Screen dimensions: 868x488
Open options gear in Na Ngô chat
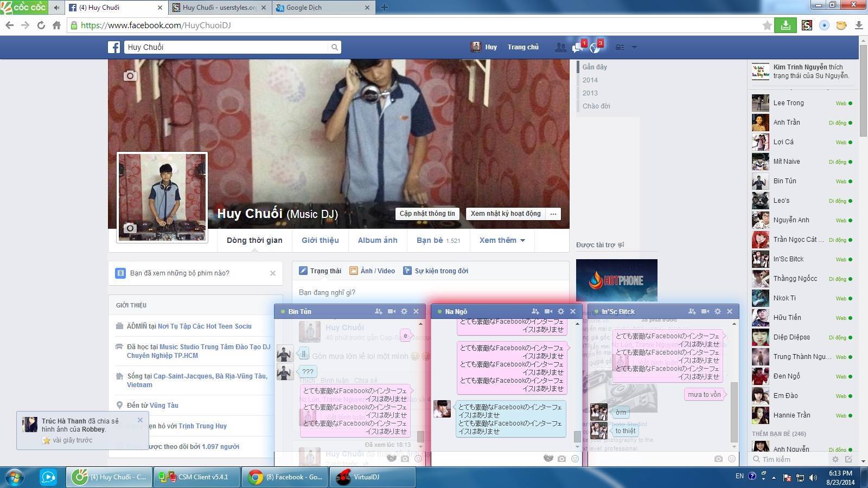561,311
